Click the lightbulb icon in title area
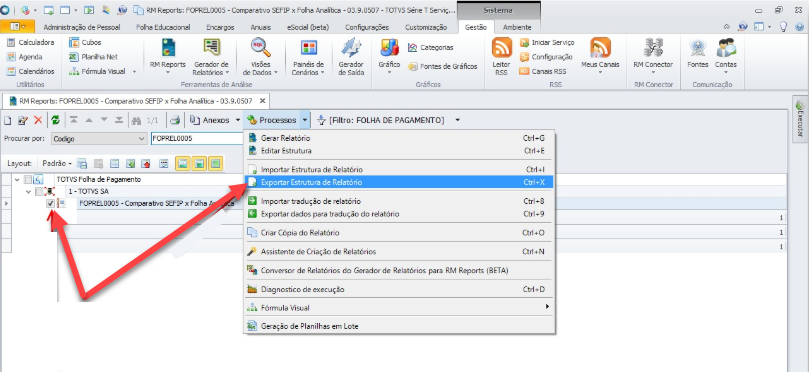The width and height of the screenshot is (809, 372). tap(784, 27)
